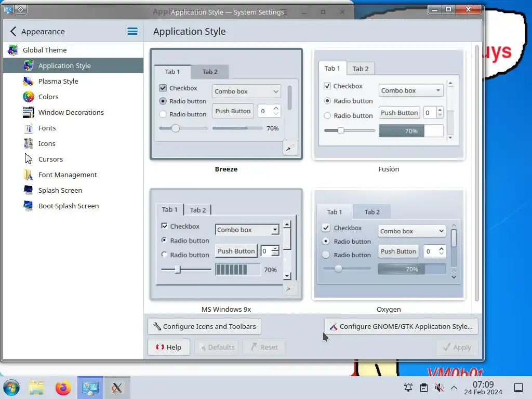The height and width of the screenshot is (399, 532).
Task: Click the Breeze style configure pencil icon
Action: [290, 148]
